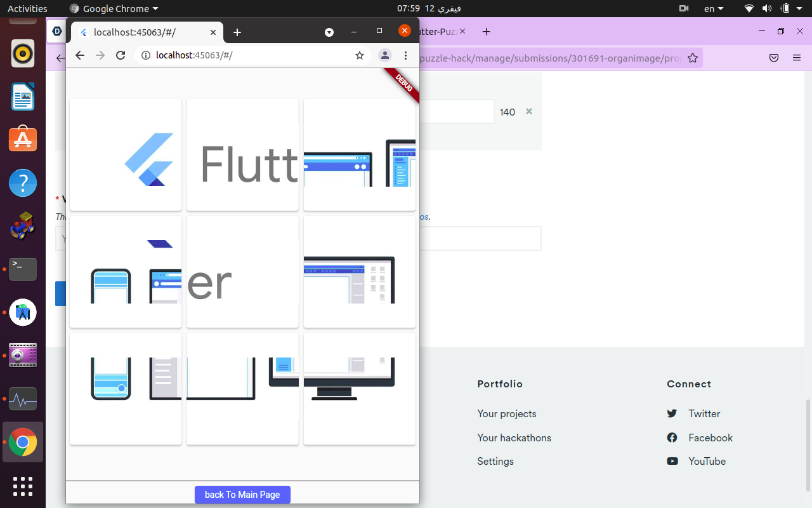This screenshot has width=812, height=508.
Task: Select the tile with the monitor stand
Action: [360, 389]
